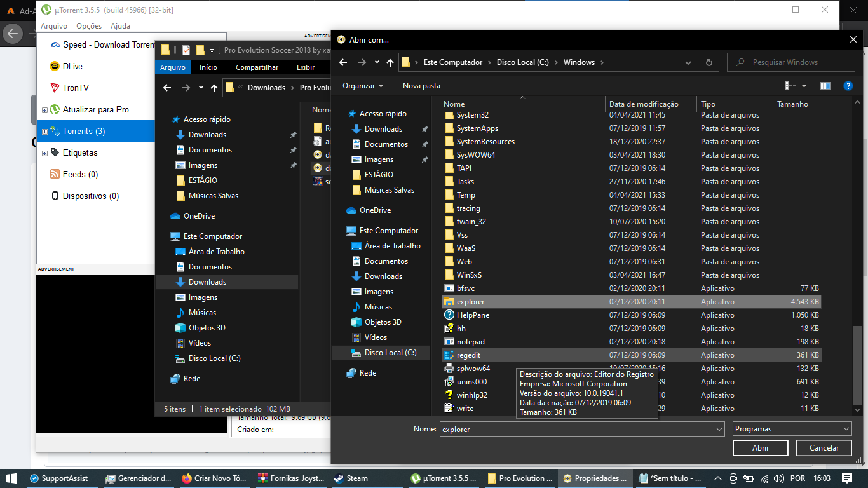Open the Opções menu in uTorrent
This screenshot has height=488, width=868.
point(89,26)
